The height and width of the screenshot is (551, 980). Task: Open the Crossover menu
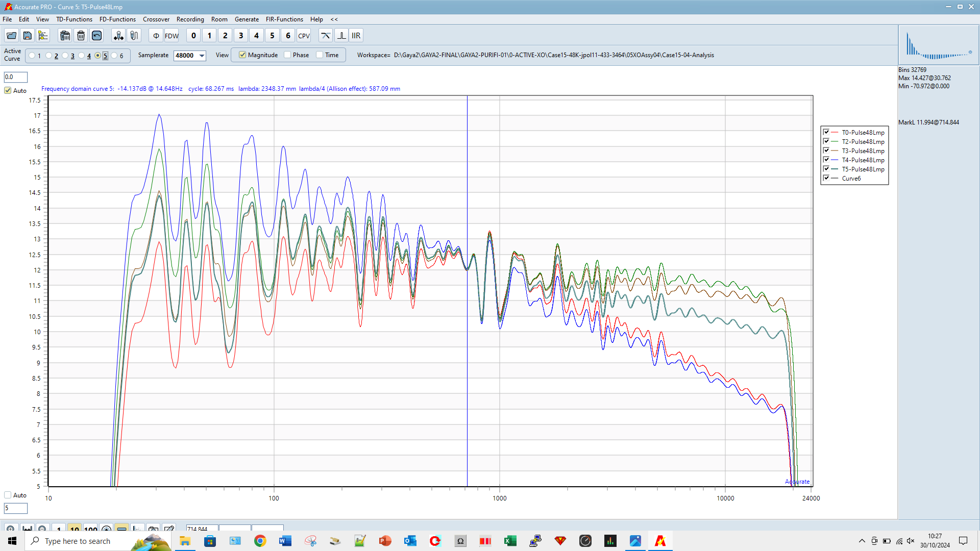(x=156, y=19)
